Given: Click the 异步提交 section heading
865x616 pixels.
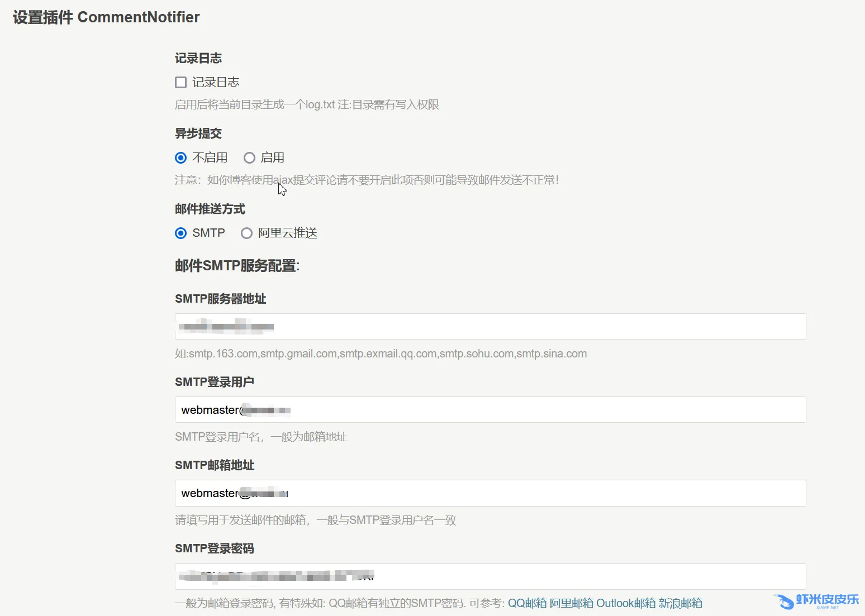Looking at the screenshot, I should click(198, 133).
